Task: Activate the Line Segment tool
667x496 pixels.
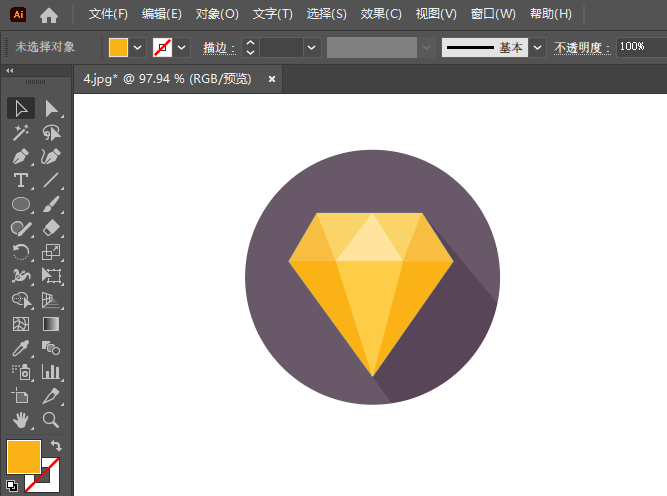Action: (51, 180)
